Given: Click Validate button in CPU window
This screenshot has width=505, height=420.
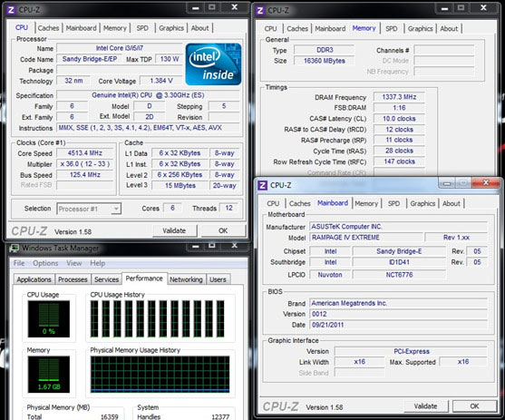Looking at the screenshot, I should (x=174, y=230).
